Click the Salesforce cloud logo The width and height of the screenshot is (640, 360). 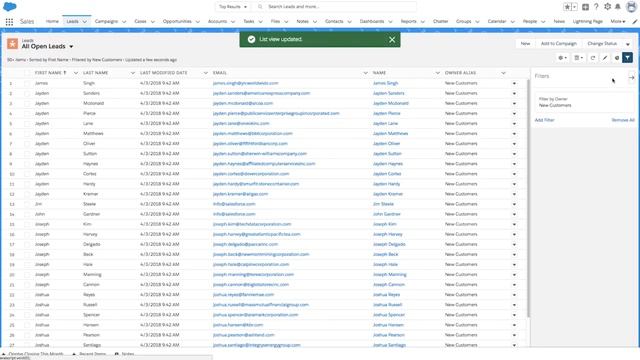click(10, 7)
